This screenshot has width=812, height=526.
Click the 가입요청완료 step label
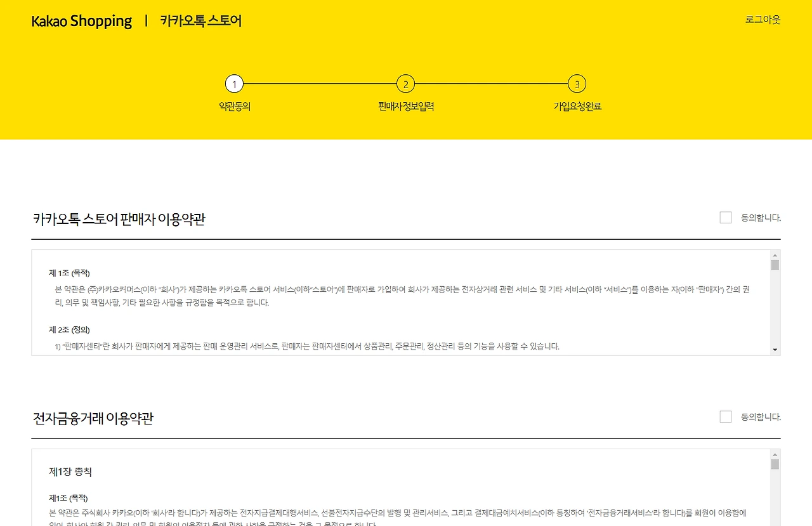(577, 107)
